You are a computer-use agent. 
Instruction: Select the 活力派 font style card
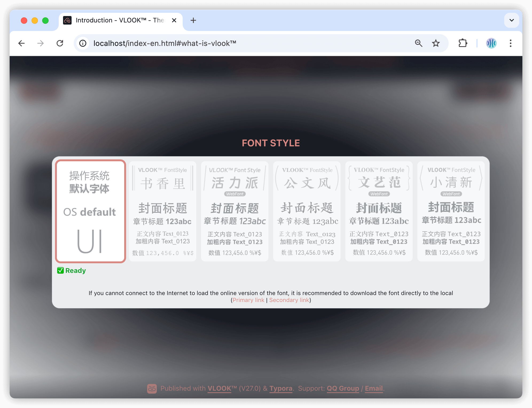[x=235, y=211]
